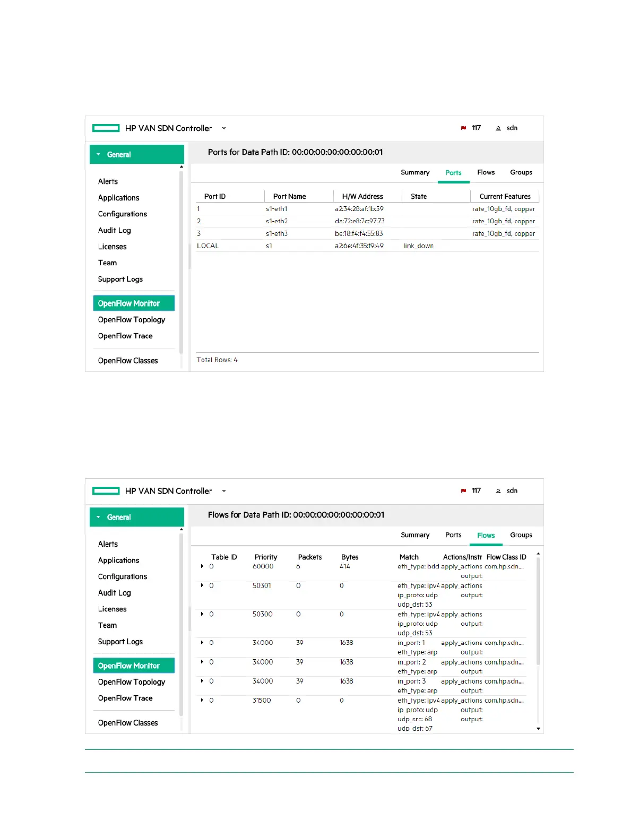Open Team in the Ports page sidebar
Screen dimensions: 631x840
pyautogui.click(x=107, y=262)
